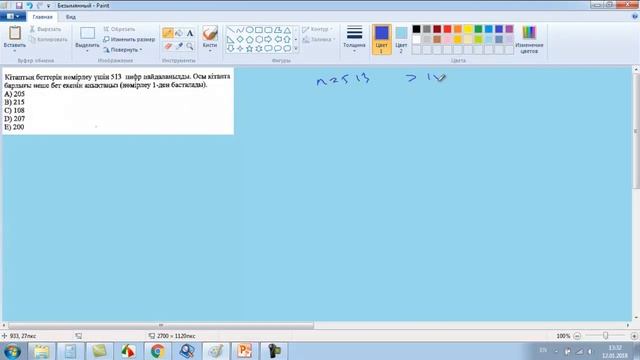Choose the five-point star shape
The image size is (640, 360).
point(249,49)
